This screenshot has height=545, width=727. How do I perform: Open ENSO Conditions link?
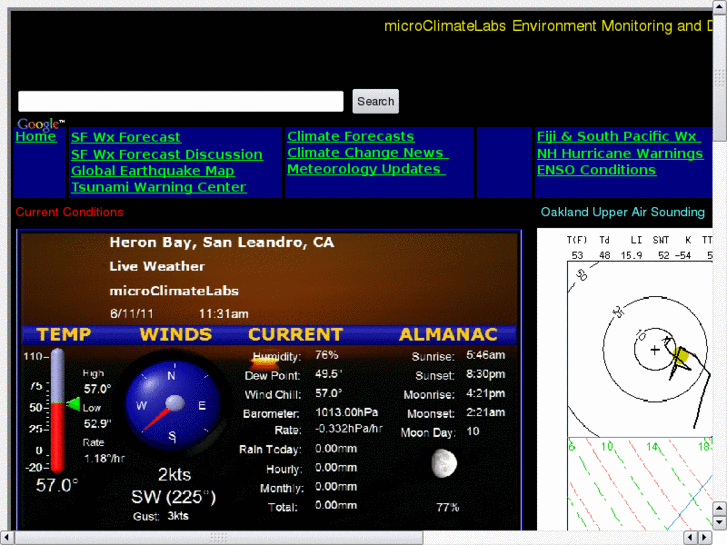pos(596,170)
